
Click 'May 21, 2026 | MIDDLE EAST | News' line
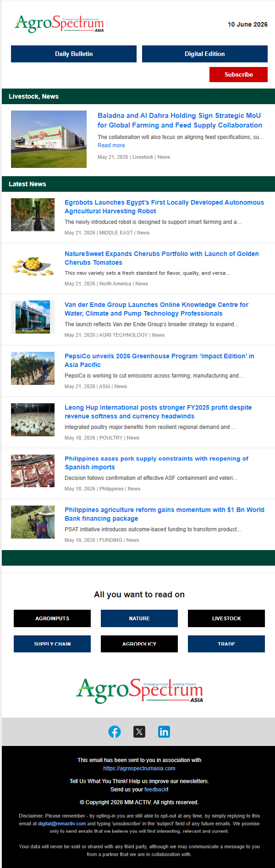coord(107,233)
